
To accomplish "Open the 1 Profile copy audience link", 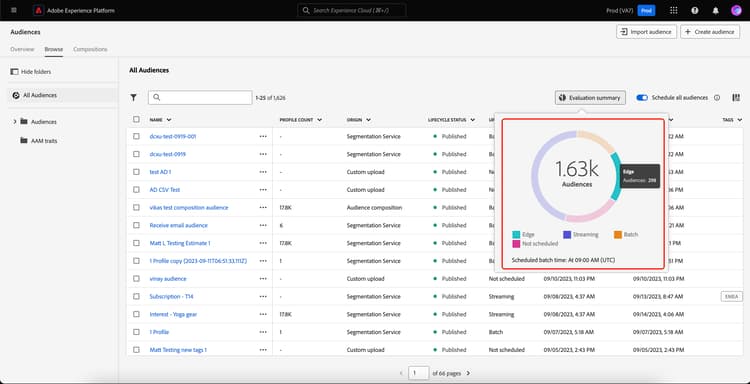I will tap(199, 261).
